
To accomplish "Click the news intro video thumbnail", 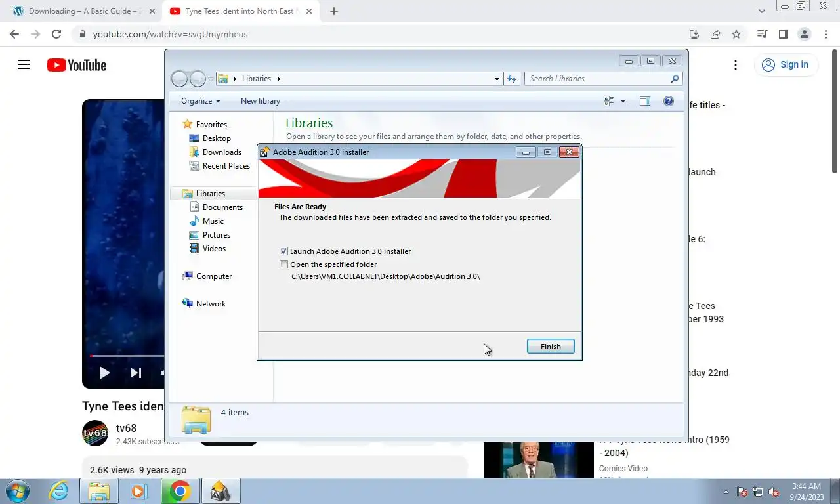I will [538, 459].
